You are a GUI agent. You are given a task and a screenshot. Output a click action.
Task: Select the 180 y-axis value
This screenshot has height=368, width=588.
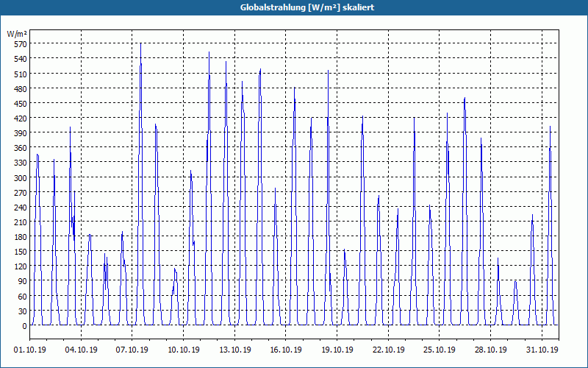click(21, 237)
